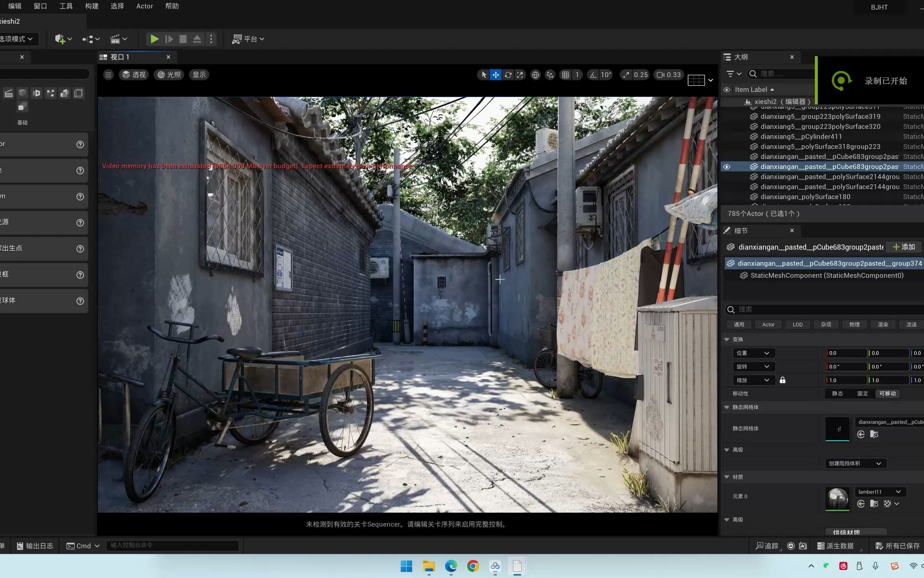Viewport: 924px width, 578px height.
Task: Click the Details panel 搜索 search field
Action: coord(825,309)
